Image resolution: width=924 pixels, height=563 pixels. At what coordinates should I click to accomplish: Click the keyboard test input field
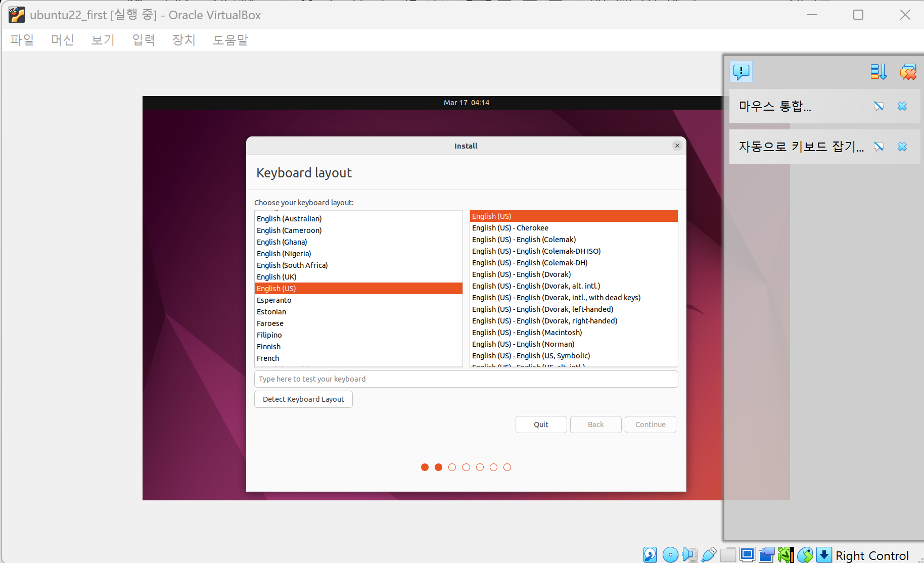466,379
